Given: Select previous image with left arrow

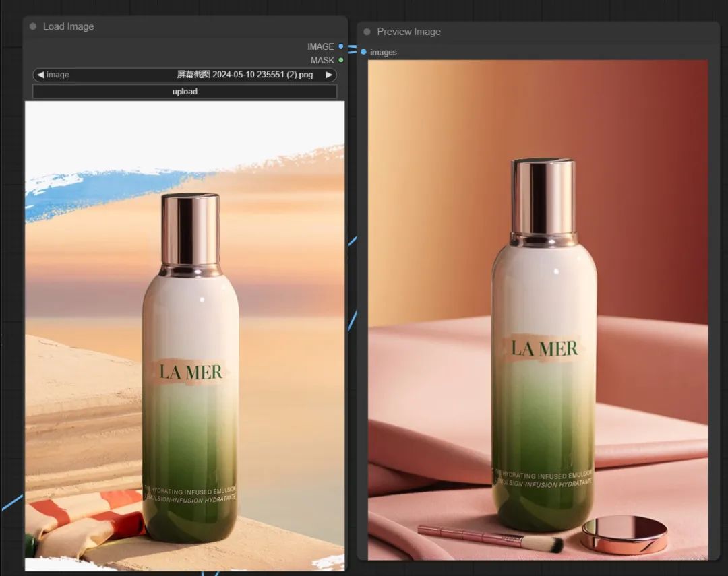Looking at the screenshot, I should coord(40,75).
